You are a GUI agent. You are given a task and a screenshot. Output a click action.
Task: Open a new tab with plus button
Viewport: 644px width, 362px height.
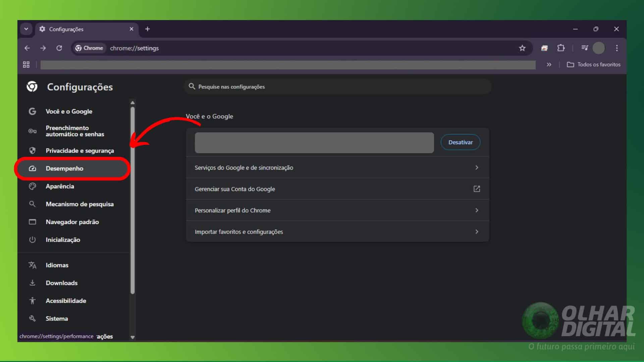click(x=148, y=29)
